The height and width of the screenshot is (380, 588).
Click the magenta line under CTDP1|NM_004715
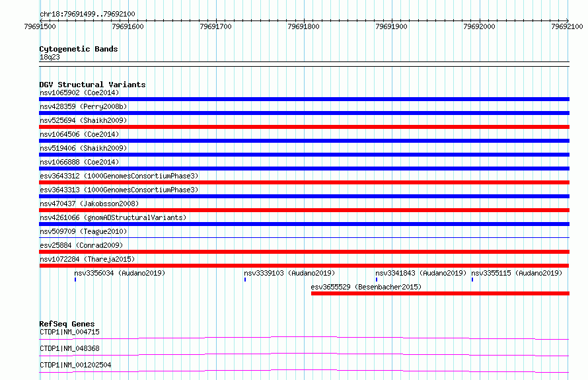tap(304, 338)
